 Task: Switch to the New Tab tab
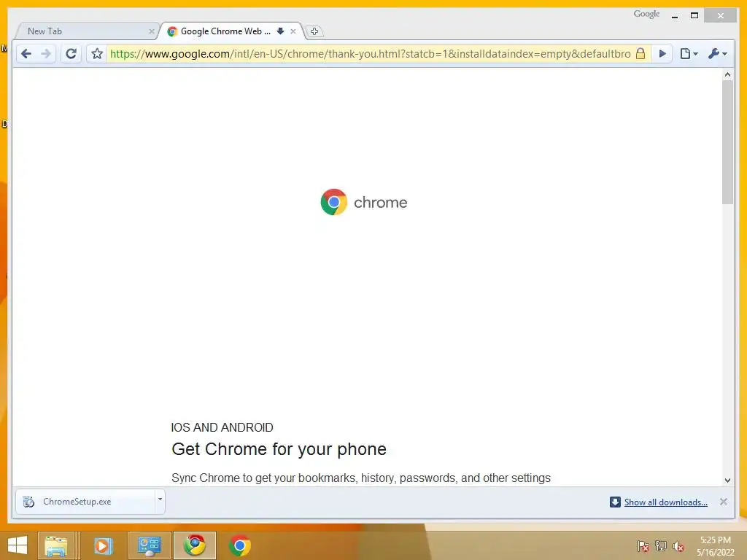86,31
